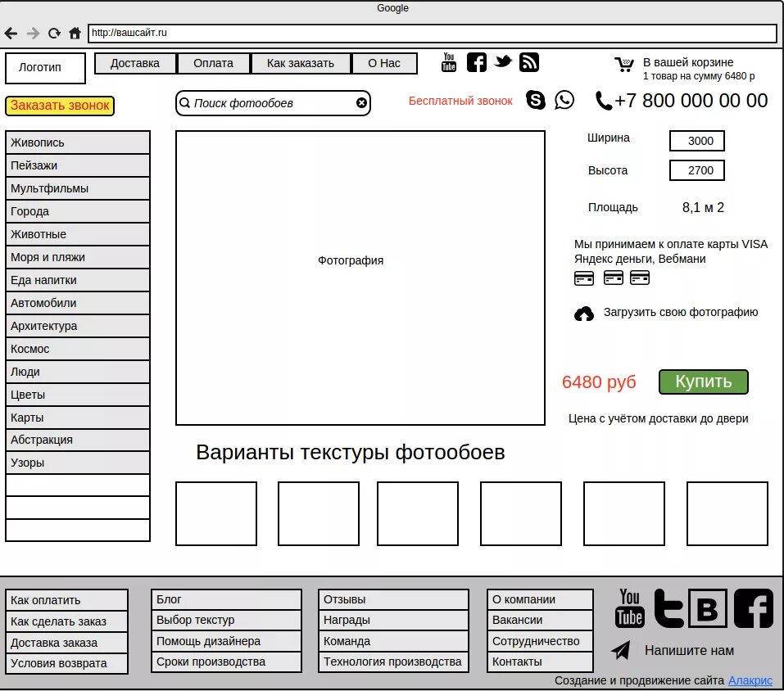Select the Моря и пляжи category
This screenshot has height=691, width=784.
[78, 257]
